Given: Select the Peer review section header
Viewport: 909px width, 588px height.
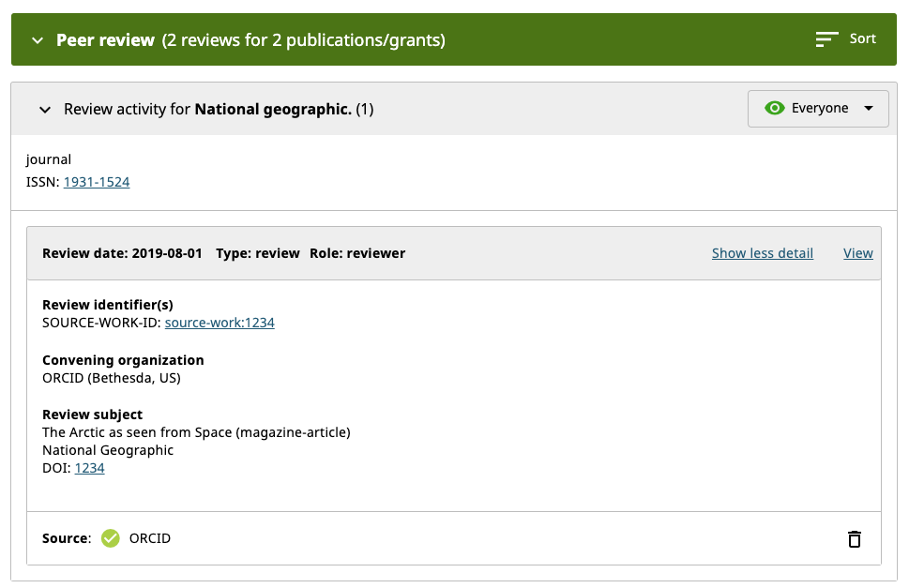Looking at the screenshot, I should [105, 40].
